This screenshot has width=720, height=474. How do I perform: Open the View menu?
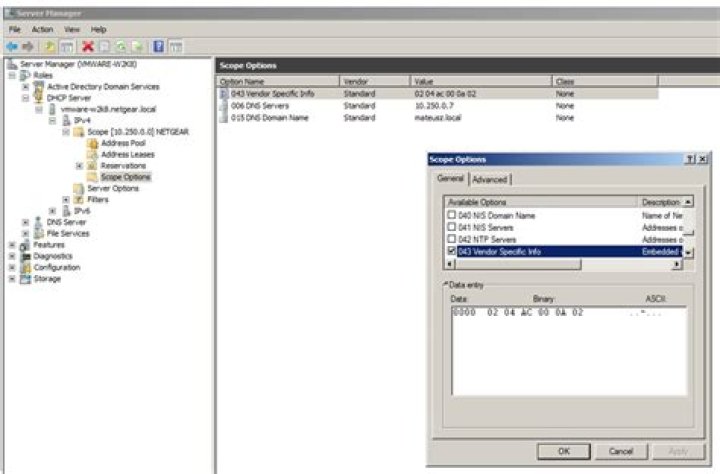72,29
